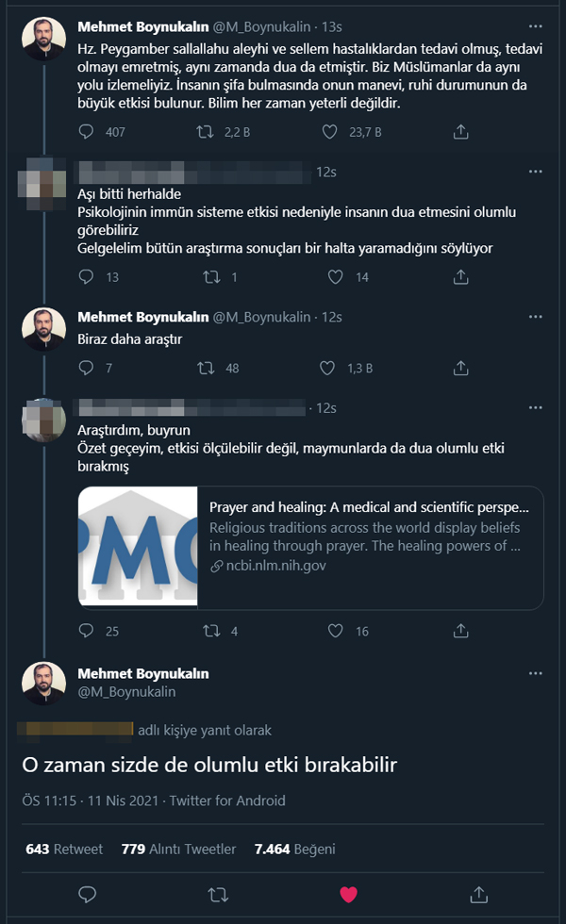
Task: Open more options on 'Araştırdım, buyrun' tweet
Action: coord(536,407)
